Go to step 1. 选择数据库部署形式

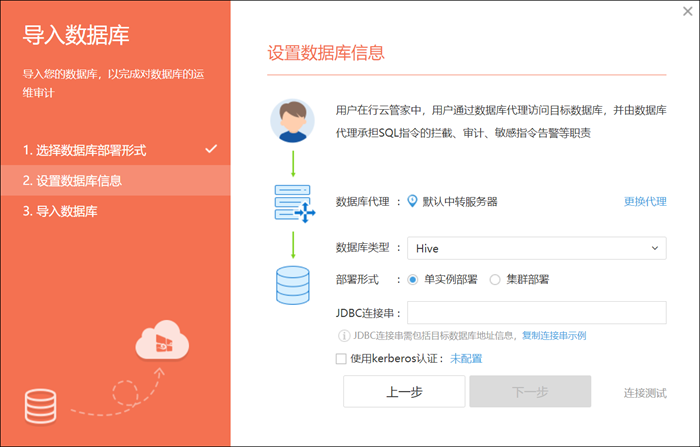(85, 150)
